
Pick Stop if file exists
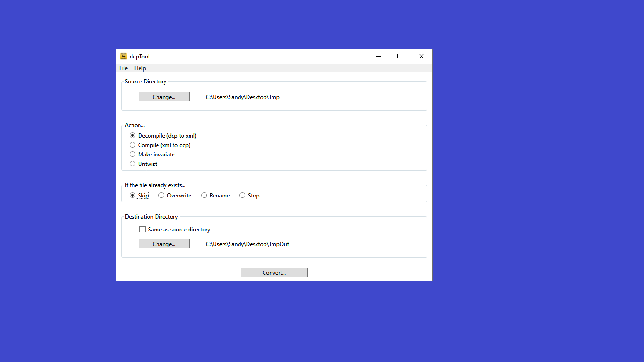pos(249,196)
